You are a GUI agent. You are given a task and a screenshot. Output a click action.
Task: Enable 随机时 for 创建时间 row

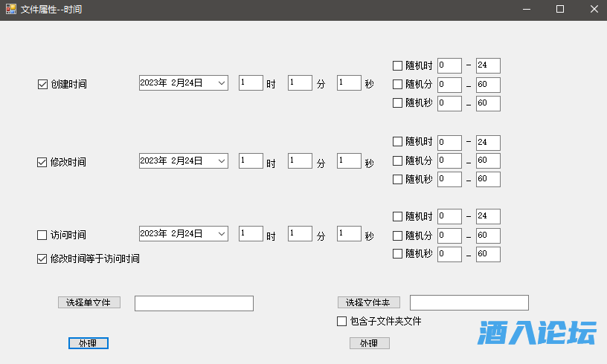click(x=397, y=65)
